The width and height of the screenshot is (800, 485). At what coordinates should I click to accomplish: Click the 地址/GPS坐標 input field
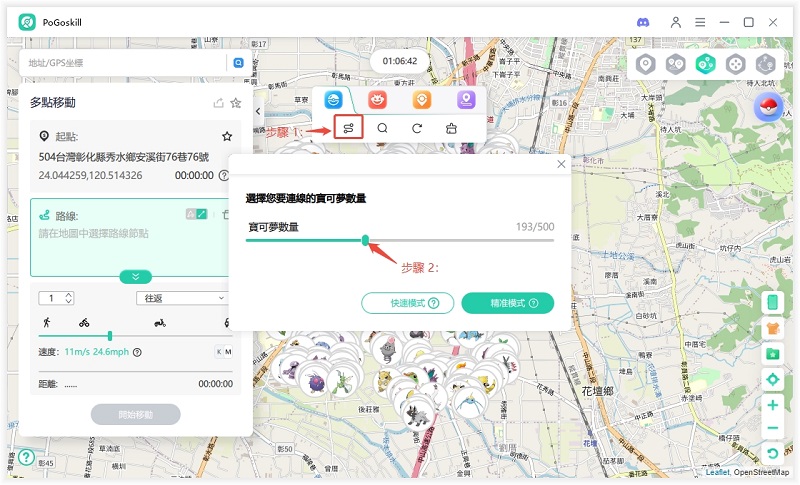(122, 63)
